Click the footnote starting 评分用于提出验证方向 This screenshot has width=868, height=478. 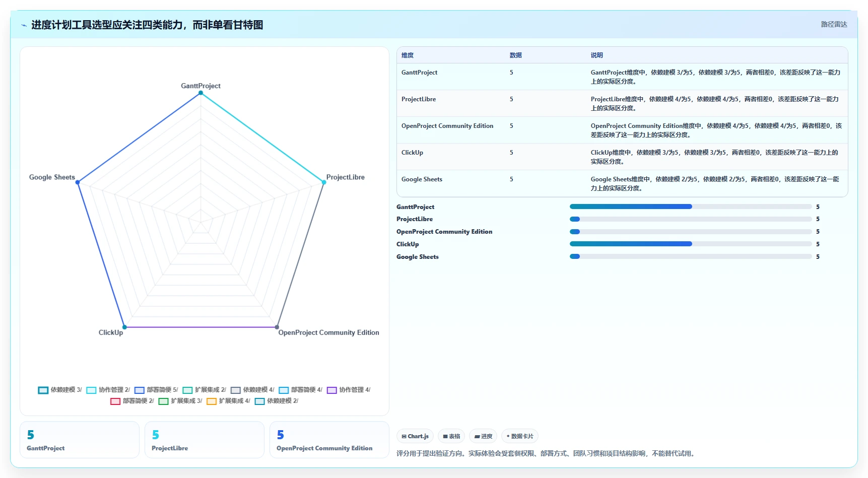pos(547,453)
